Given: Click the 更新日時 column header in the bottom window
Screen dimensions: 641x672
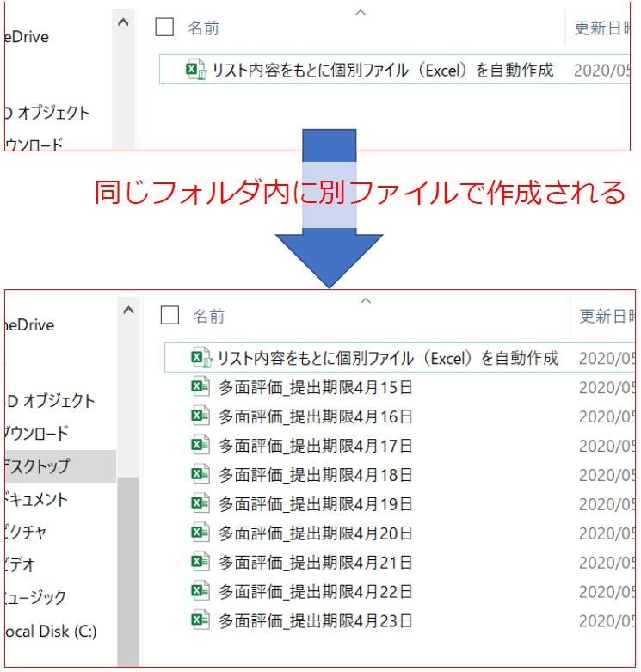Looking at the screenshot, I should [607, 317].
